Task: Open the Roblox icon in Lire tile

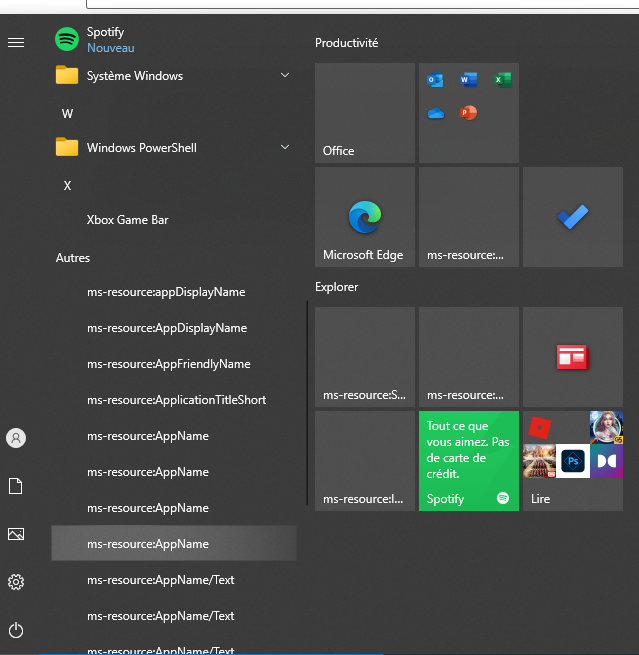Action: pyautogui.click(x=540, y=428)
